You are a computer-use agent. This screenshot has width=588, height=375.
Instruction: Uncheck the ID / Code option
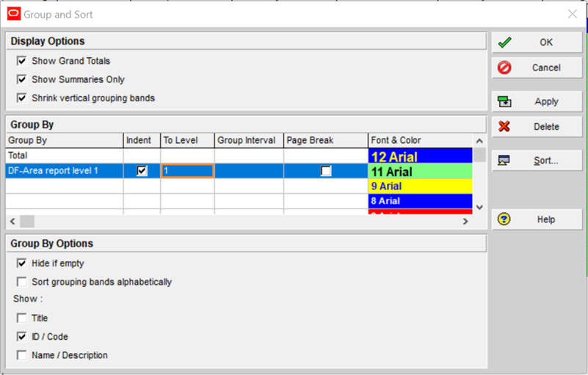pyautogui.click(x=22, y=336)
